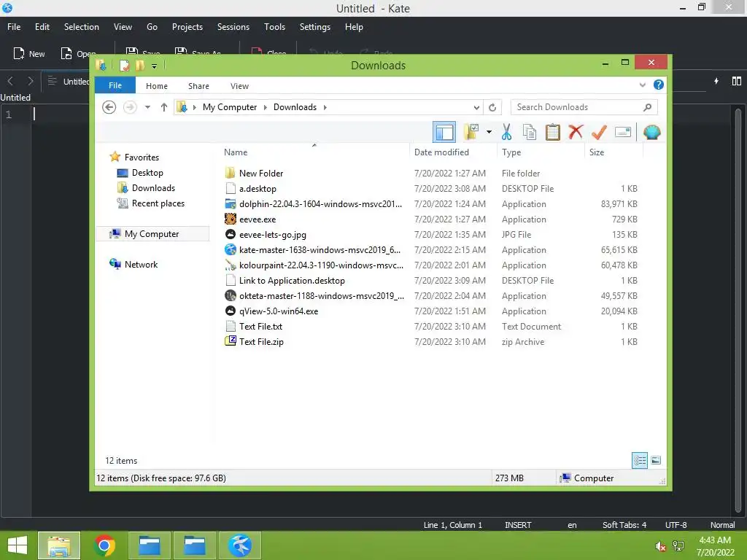The width and height of the screenshot is (747, 560).
Task: Switch to details view layout icon
Action: click(x=640, y=460)
